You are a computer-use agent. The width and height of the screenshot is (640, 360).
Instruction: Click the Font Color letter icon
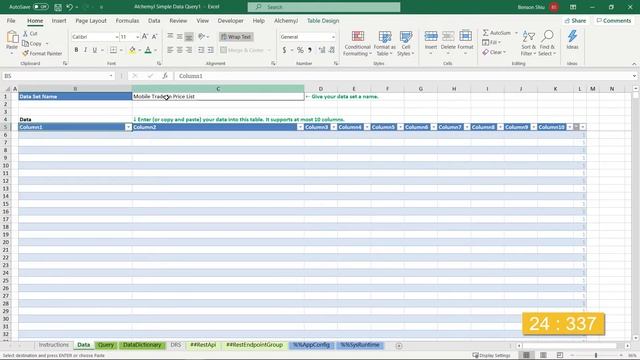[148, 50]
